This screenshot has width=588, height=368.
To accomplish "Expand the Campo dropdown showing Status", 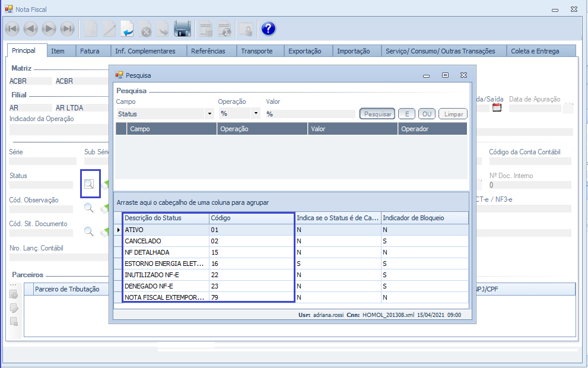I will click(209, 113).
